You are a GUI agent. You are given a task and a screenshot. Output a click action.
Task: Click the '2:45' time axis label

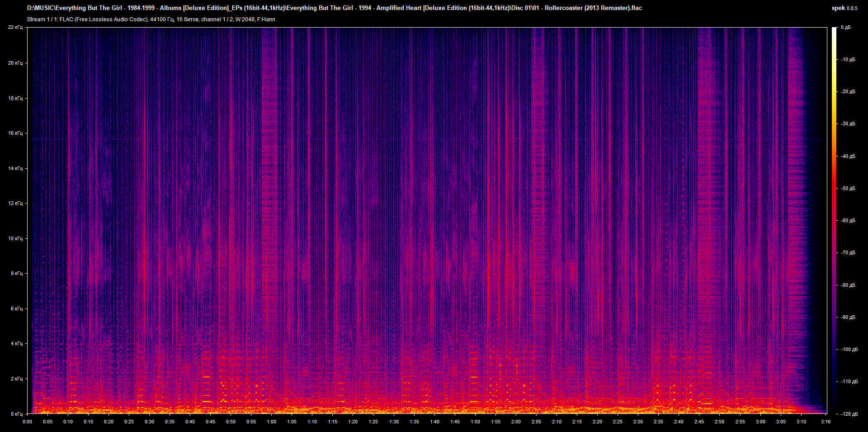pyautogui.click(x=699, y=422)
